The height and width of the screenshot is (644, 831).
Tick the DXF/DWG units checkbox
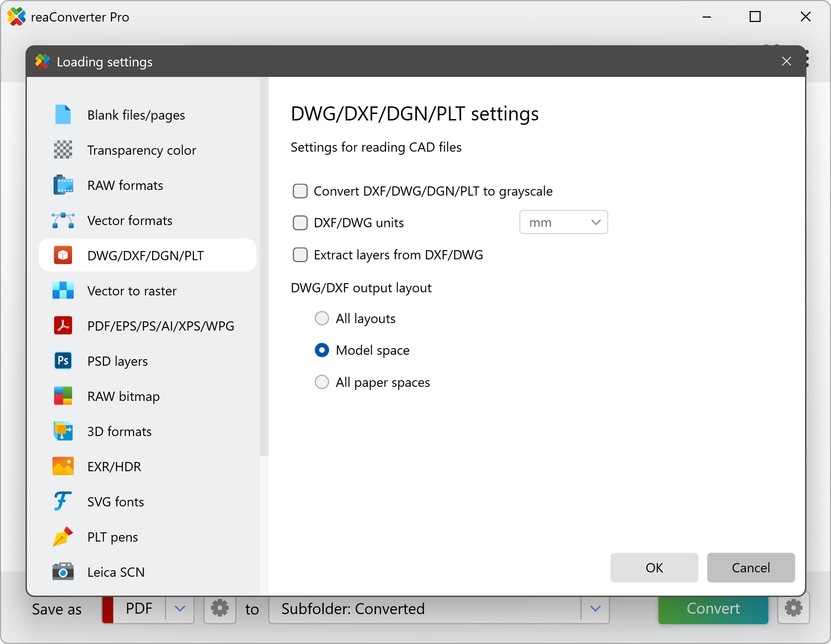coord(300,223)
